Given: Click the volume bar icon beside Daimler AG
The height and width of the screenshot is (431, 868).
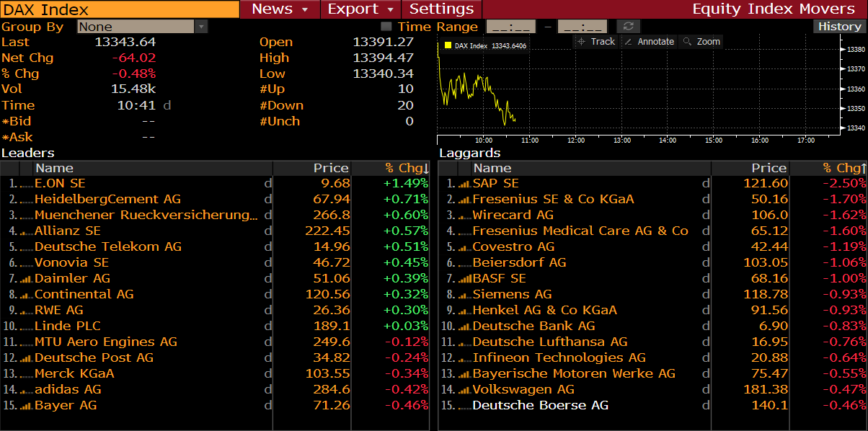Looking at the screenshot, I should pyautogui.click(x=26, y=279).
